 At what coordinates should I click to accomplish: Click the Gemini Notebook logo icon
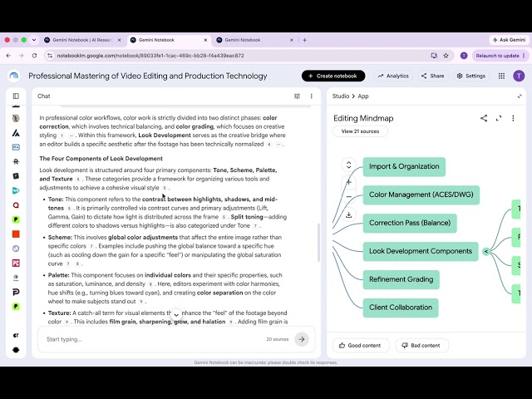coord(14,76)
